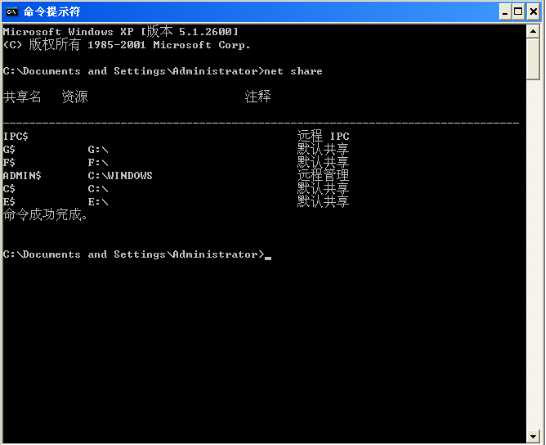This screenshot has width=546, height=445.
Task: Click the copyright 1985-2001 Microsoft Corp. line
Action: point(127,45)
